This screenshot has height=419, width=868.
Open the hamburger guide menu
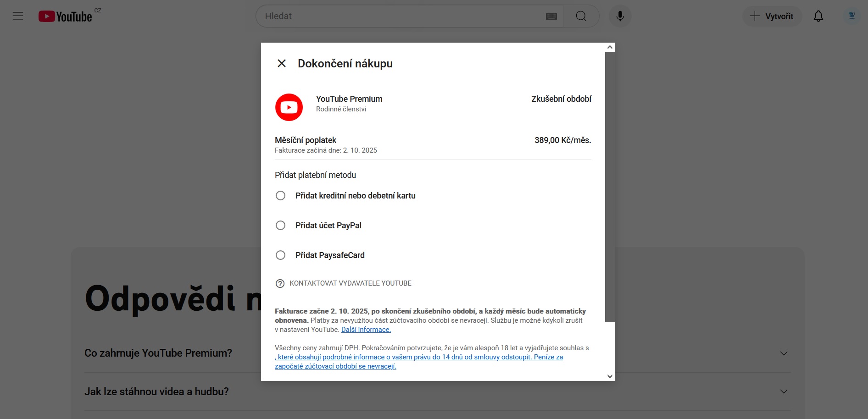(x=18, y=16)
